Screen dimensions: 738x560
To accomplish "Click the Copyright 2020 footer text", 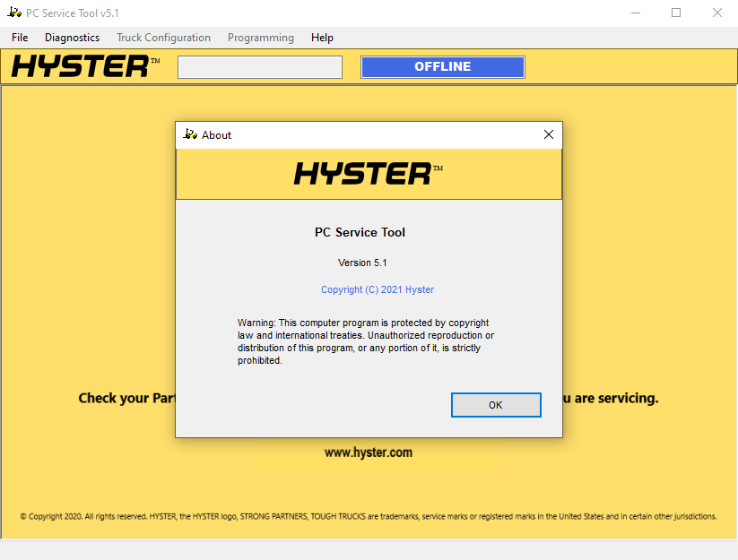I will [368, 516].
